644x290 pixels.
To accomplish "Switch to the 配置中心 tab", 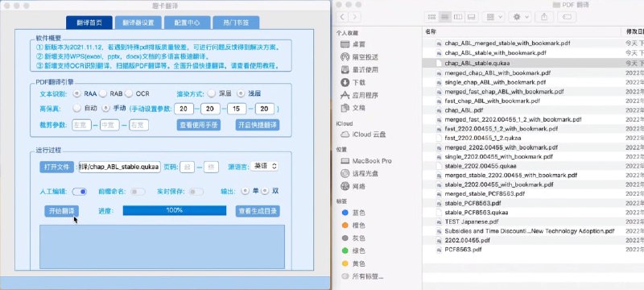I will click(x=188, y=23).
